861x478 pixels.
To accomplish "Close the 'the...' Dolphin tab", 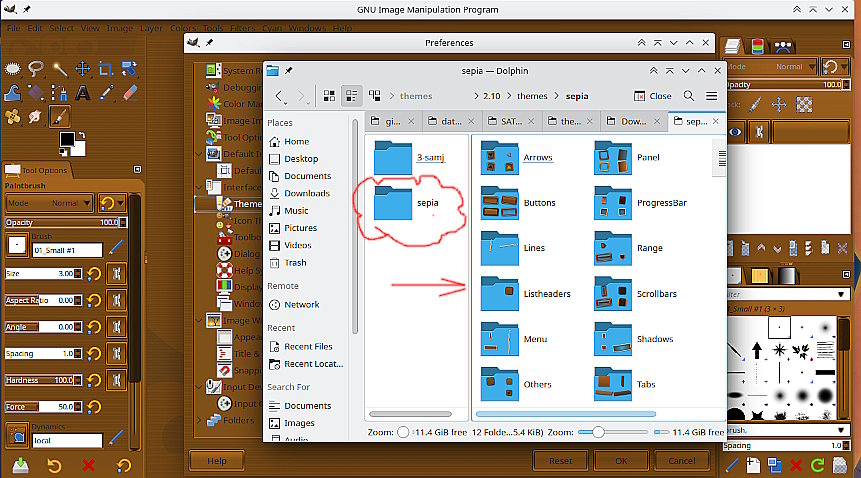I will pos(590,121).
